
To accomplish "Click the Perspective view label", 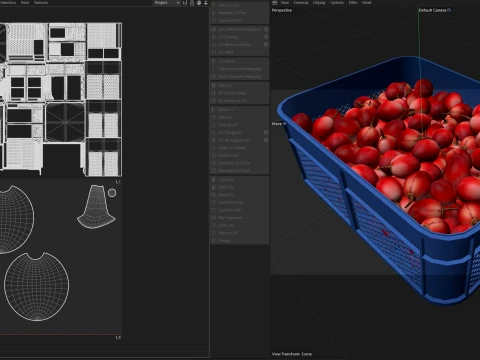I will click(x=282, y=10).
